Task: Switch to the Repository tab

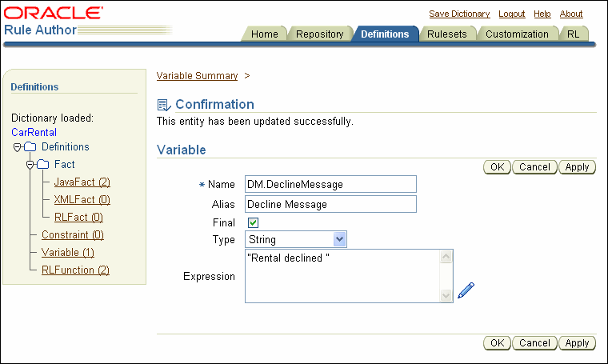Action: [x=319, y=34]
